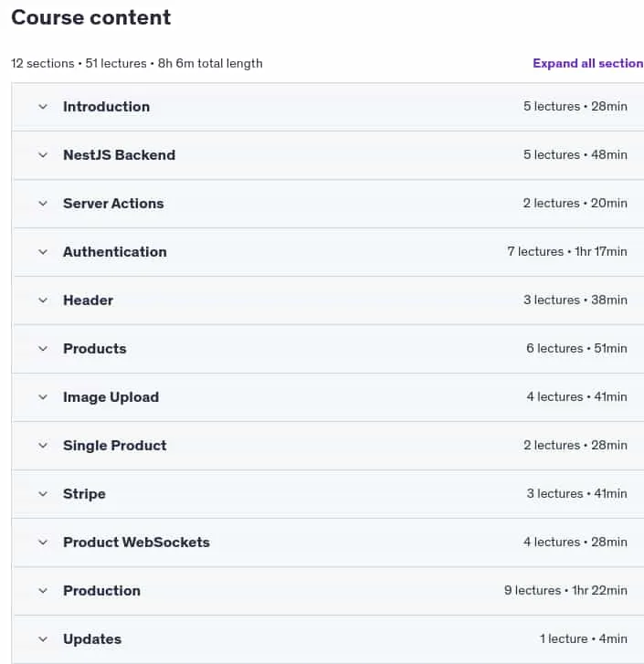644x664 pixels.
Task: Click the Stripe section chevron icon
Action: click(x=43, y=494)
